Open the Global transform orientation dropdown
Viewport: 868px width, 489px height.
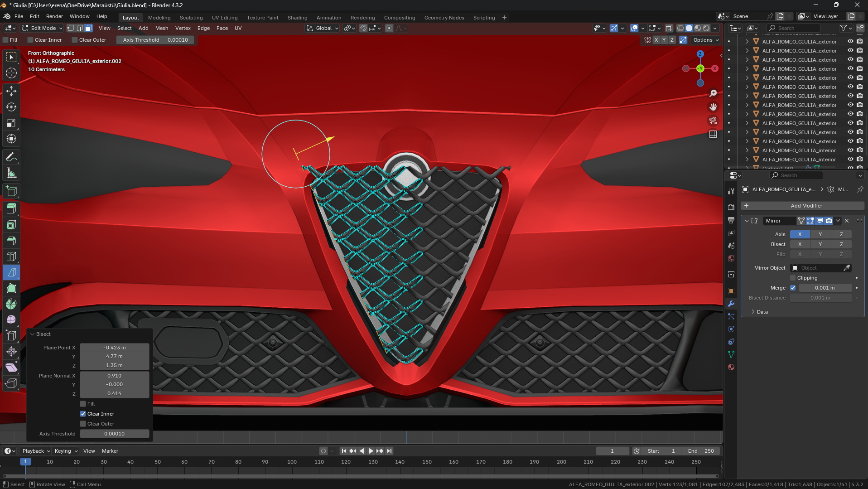tap(323, 28)
